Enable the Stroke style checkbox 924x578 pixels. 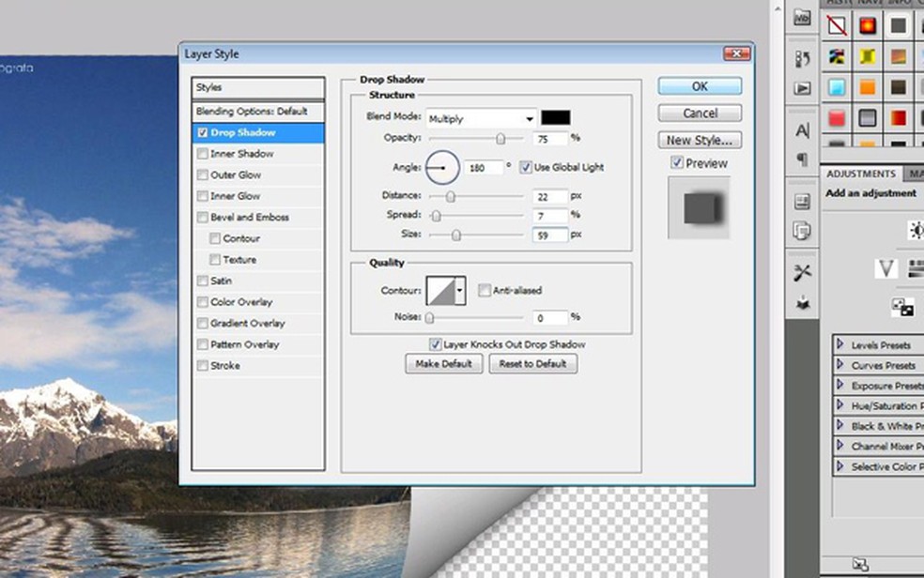pyautogui.click(x=203, y=366)
